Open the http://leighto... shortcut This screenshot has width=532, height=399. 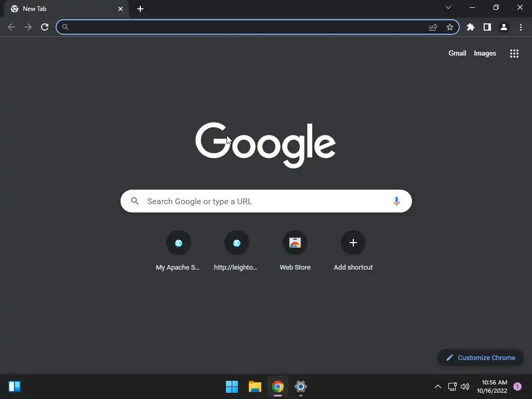point(236,250)
